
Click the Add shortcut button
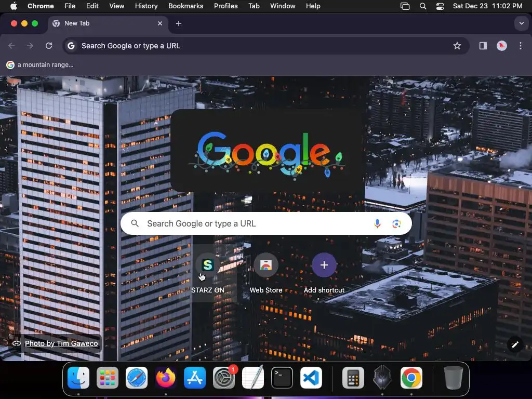pyautogui.click(x=324, y=273)
